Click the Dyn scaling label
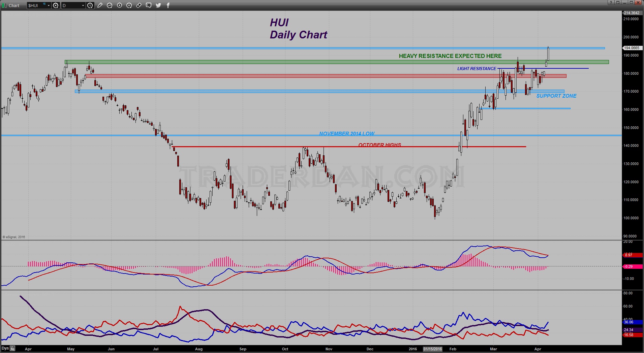The width and height of the screenshot is (644, 353). click(x=5, y=348)
